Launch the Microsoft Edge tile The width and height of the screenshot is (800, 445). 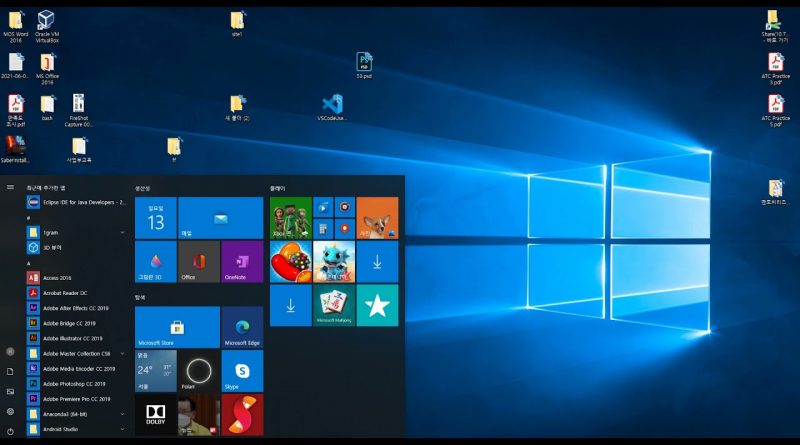tap(242, 327)
